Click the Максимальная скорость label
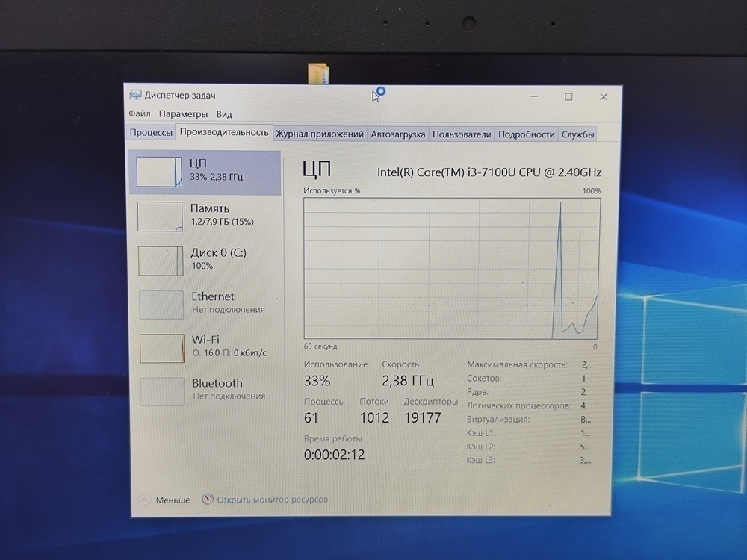This screenshot has width=747, height=560. [x=518, y=365]
